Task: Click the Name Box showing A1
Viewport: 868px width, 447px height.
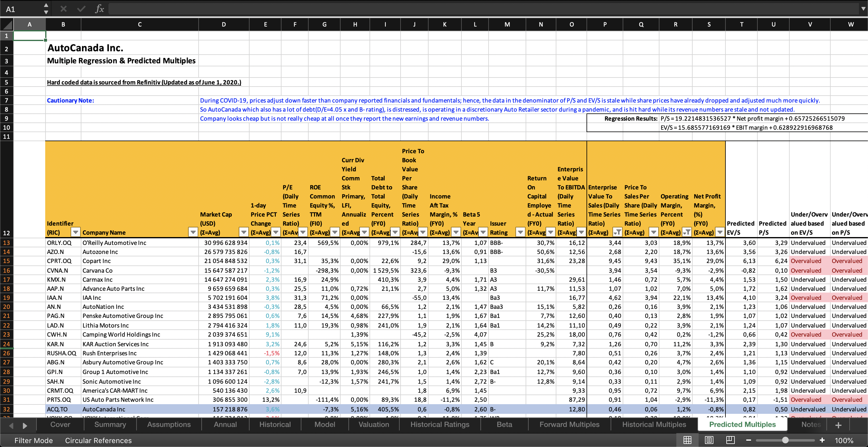Action: click(22, 9)
